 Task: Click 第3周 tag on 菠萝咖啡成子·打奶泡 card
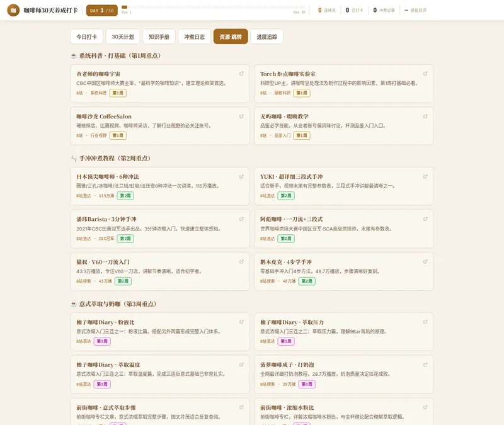pyautogui.click(x=307, y=384)
